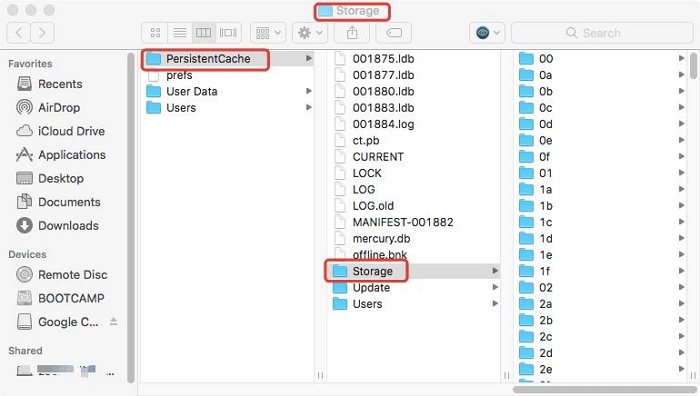Eject the Google C... disk
Viewport: 700px width, 396px height.
coord(114,321)
